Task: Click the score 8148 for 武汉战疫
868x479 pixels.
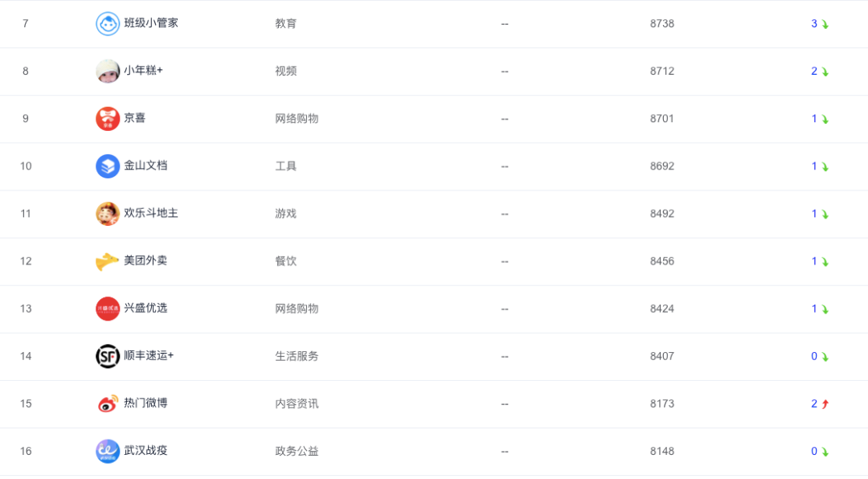Action: 662,451
